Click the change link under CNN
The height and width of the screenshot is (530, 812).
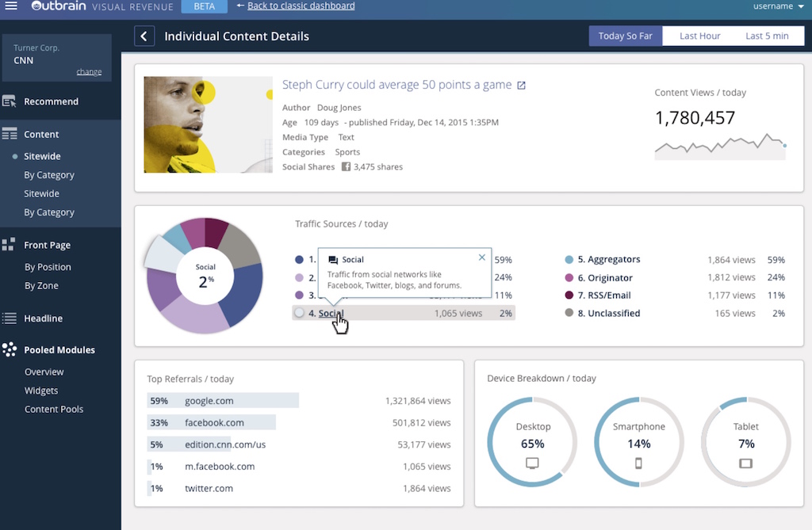[x=89, y=71]
